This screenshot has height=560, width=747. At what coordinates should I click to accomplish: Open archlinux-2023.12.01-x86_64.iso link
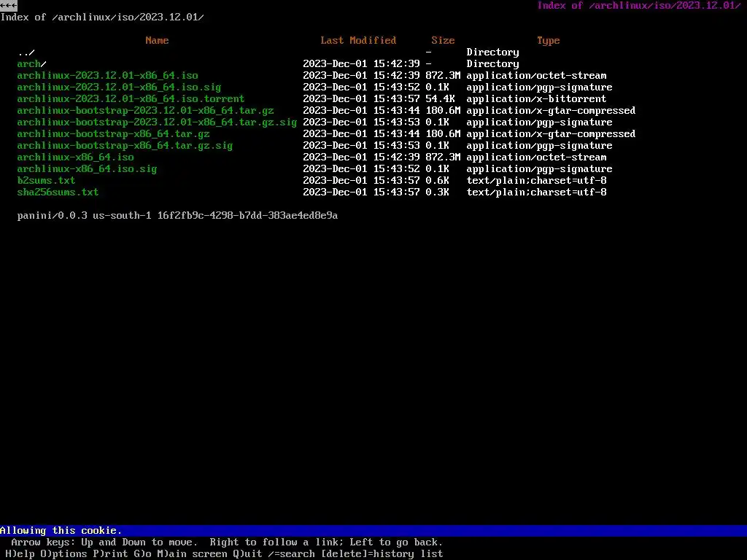pos(108,76)
